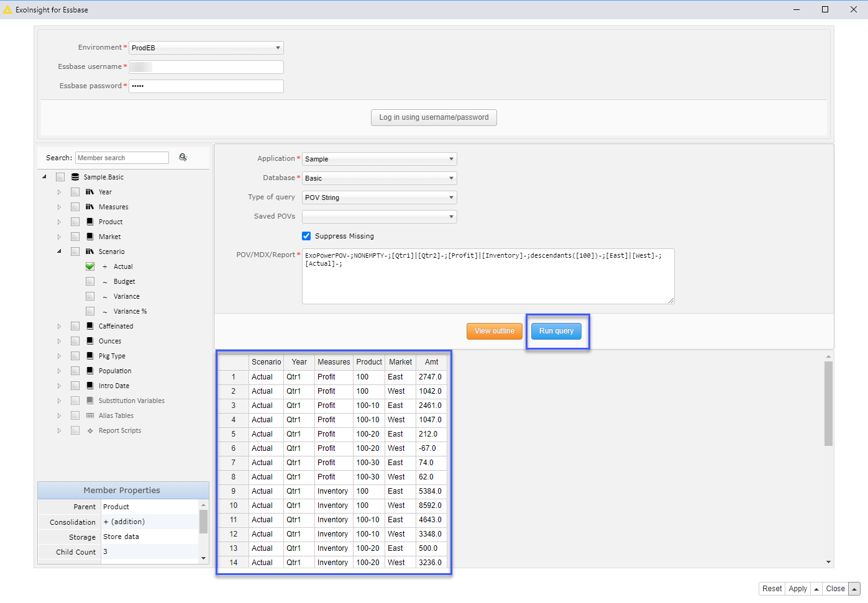This screenshot has width=868, height=603.
Task: Click the Measures dimension icon
Action: [x=90, y=207]
